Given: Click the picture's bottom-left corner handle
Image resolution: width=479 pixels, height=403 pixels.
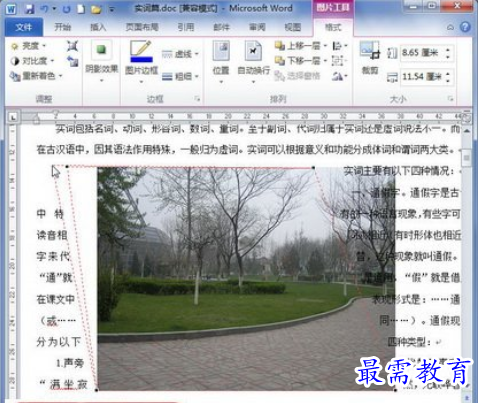Looking at the screenshot, I should coord(97,390).
